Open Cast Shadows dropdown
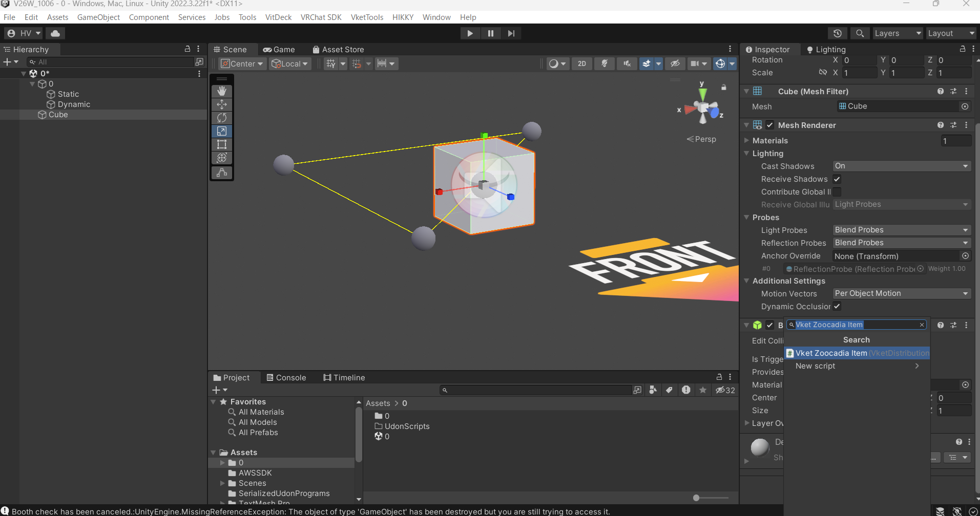The image size is (980, 516). [x=902, y=166]
